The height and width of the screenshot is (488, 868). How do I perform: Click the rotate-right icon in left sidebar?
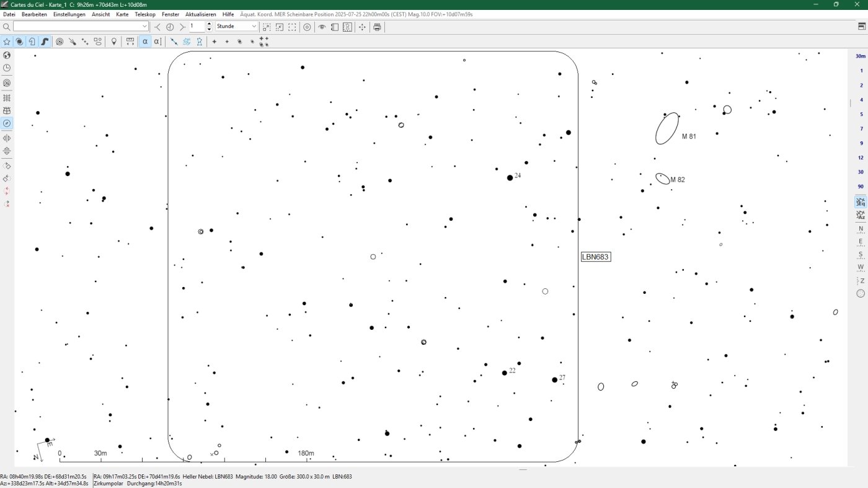(x=7, y=166)
